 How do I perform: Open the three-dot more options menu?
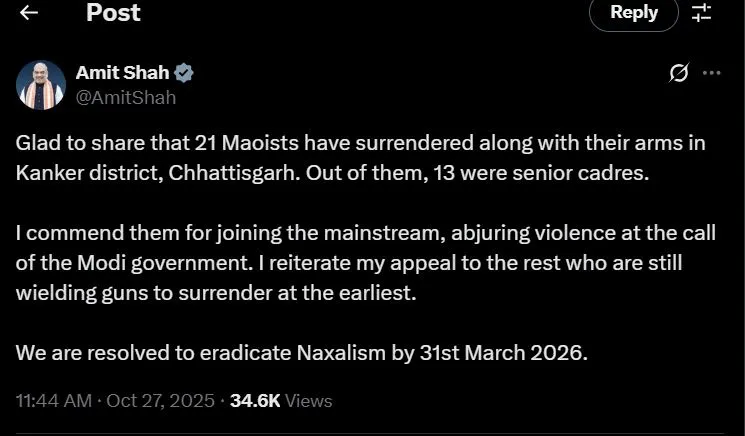coord(711,73)
